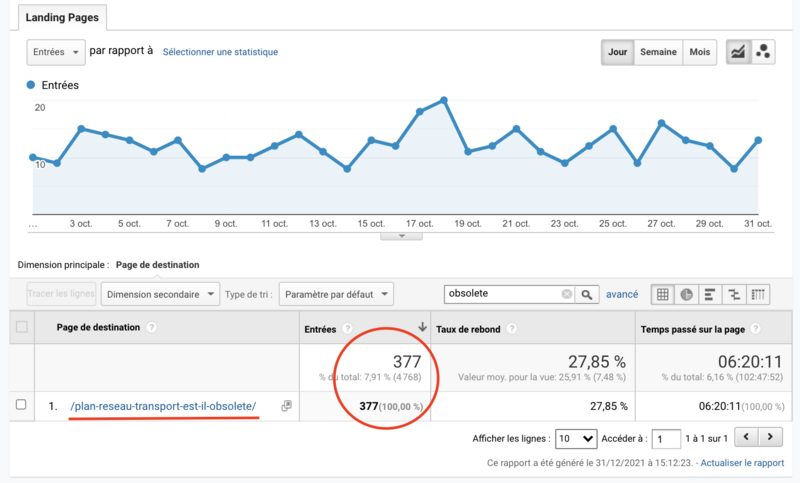Tick checkbox for /plan-reseau-transport-est-il-obsolete/ row
The image size is (800, 483).
tap(21, 405)
